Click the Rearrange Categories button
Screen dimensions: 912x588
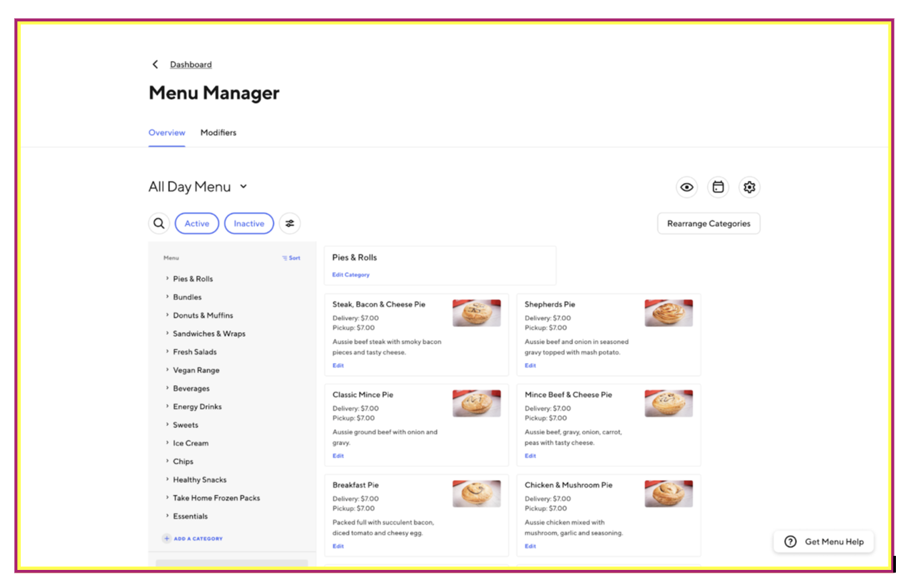tap(708, 224)
